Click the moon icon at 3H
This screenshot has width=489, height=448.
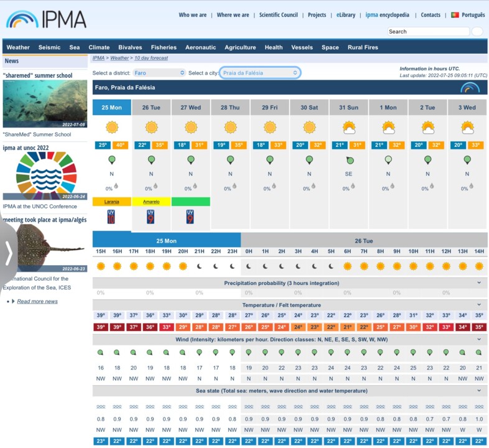coord(298,266)
